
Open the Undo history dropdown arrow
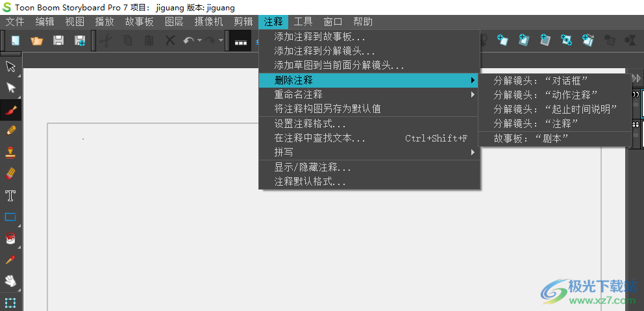click(x=199, y=40)
